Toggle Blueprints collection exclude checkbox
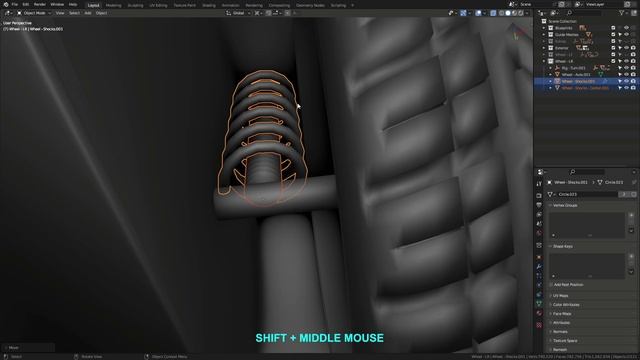The image size is (640, 360). (x=613, y=28)
